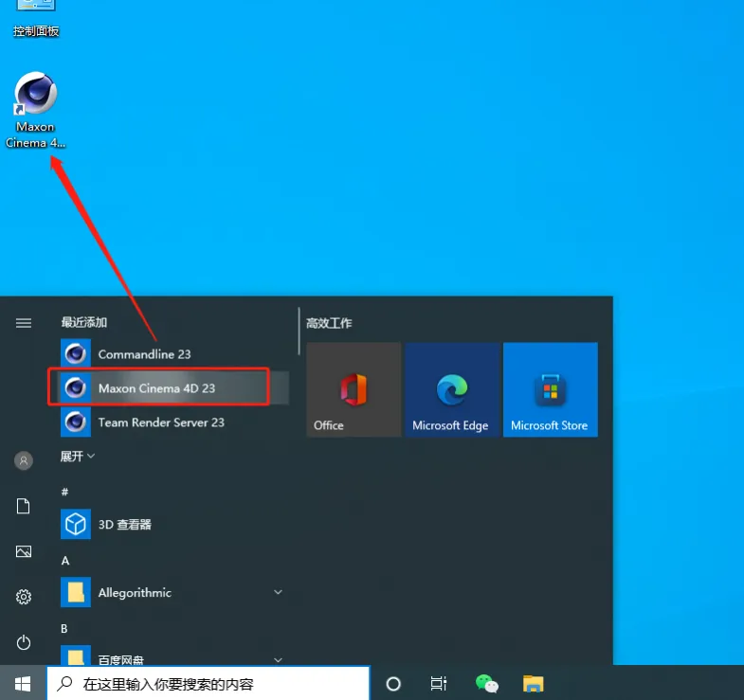Open the 3D 查看器 app

tap(173, 524)
